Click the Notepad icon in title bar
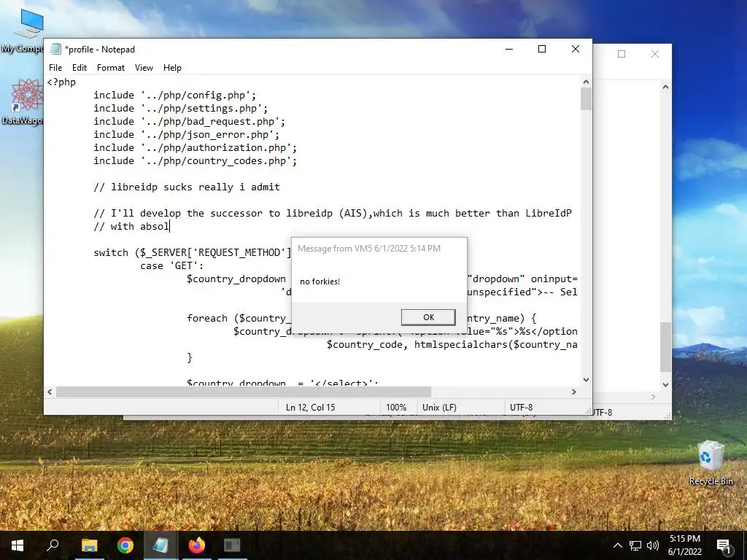The width and height of the screenshot is (747, 560). coord(55,49)
